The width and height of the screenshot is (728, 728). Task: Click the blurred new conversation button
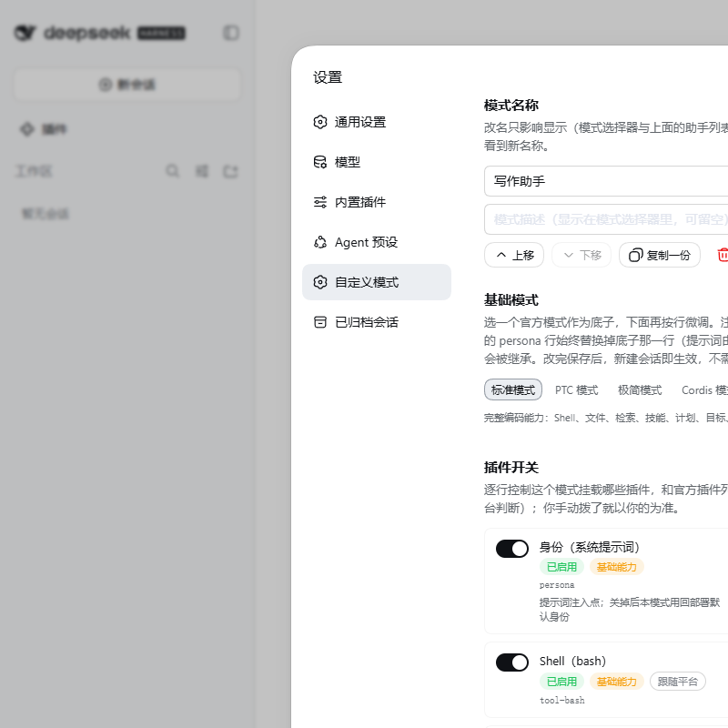(x=127, y=85)
